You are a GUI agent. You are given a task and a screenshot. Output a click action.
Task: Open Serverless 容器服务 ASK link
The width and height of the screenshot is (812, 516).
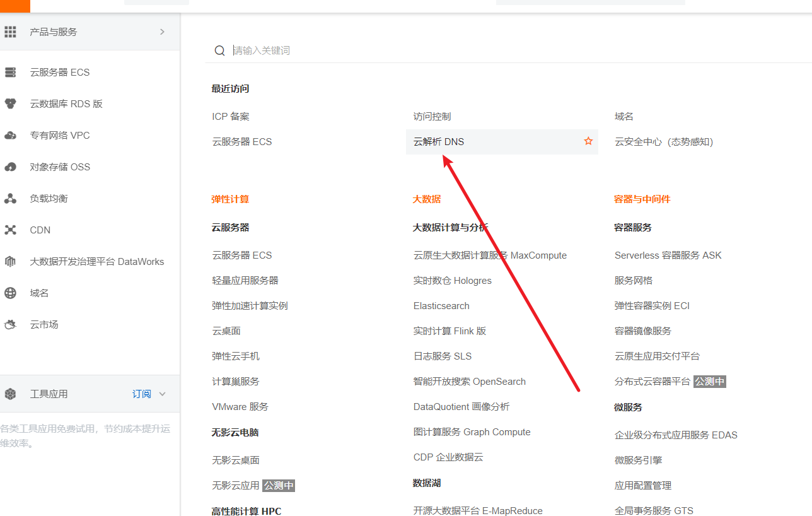pyautogui.click(x=668, y=255)
